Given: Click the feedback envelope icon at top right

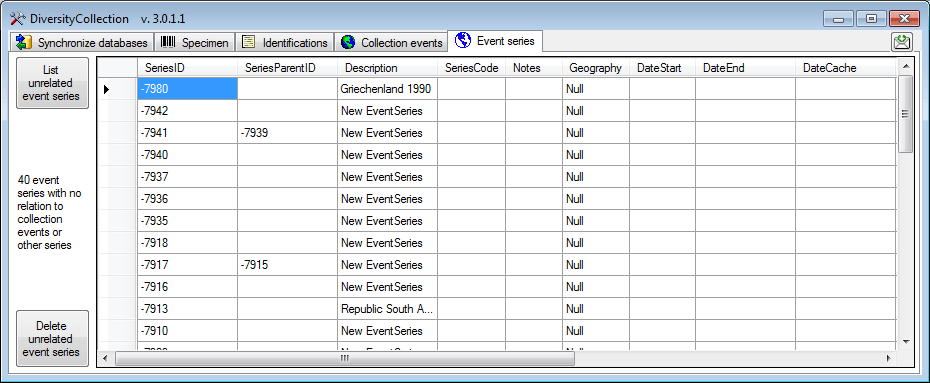Looking at the screenshot, I should tap(902, 42).
